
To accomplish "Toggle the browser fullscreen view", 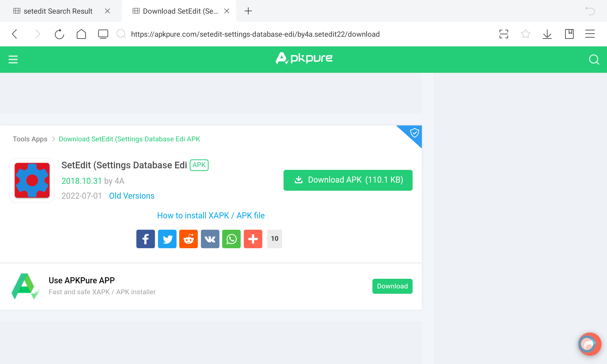I will click(504, 34).
